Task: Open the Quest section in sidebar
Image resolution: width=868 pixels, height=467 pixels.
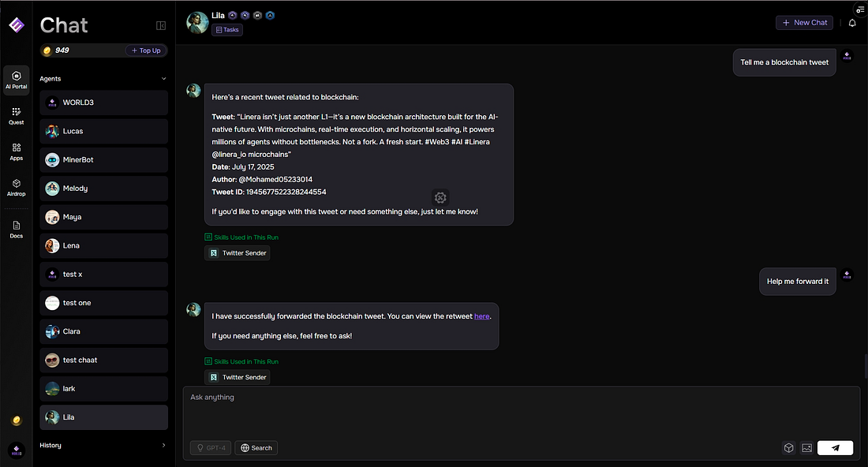Action: pyautogui.click(x=17, y=116)
